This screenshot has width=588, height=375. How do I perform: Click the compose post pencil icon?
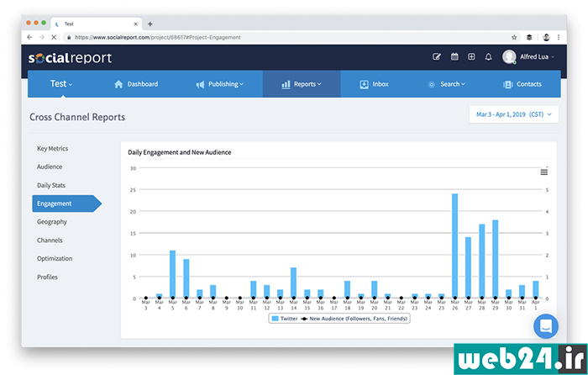437,56
